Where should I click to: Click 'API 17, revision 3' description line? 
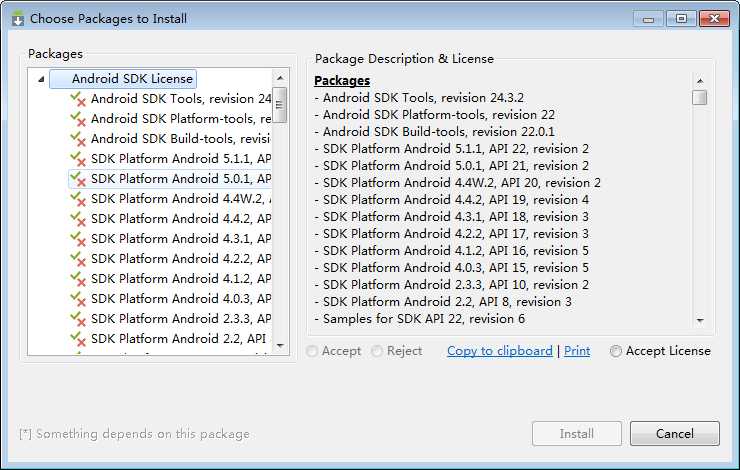(x=452, y=234)
